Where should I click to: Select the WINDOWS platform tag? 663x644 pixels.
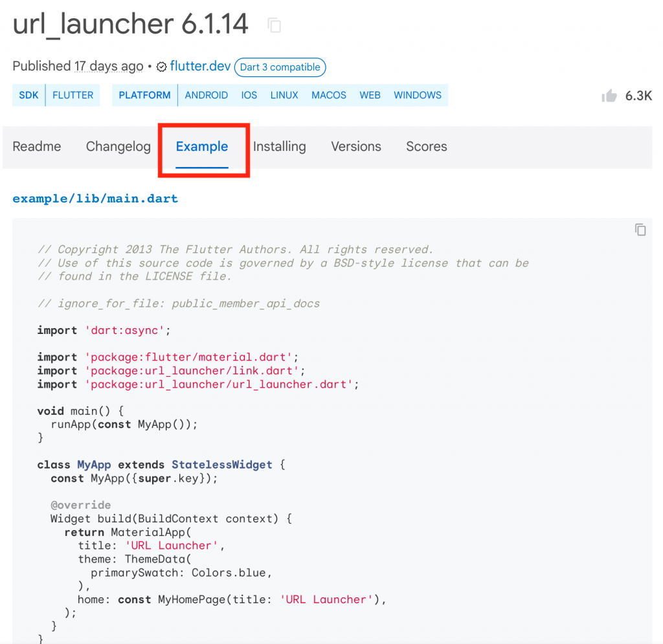418,95
